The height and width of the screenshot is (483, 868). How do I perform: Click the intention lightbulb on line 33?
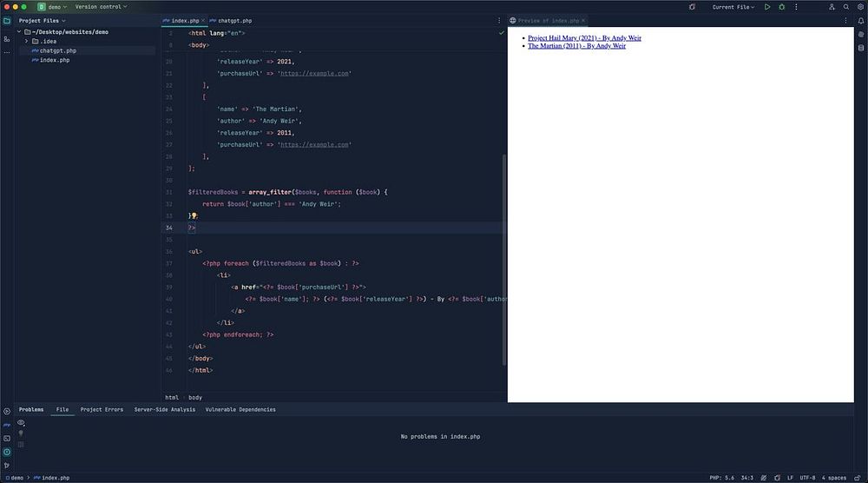pyautogui.click(x=194, y=215)
